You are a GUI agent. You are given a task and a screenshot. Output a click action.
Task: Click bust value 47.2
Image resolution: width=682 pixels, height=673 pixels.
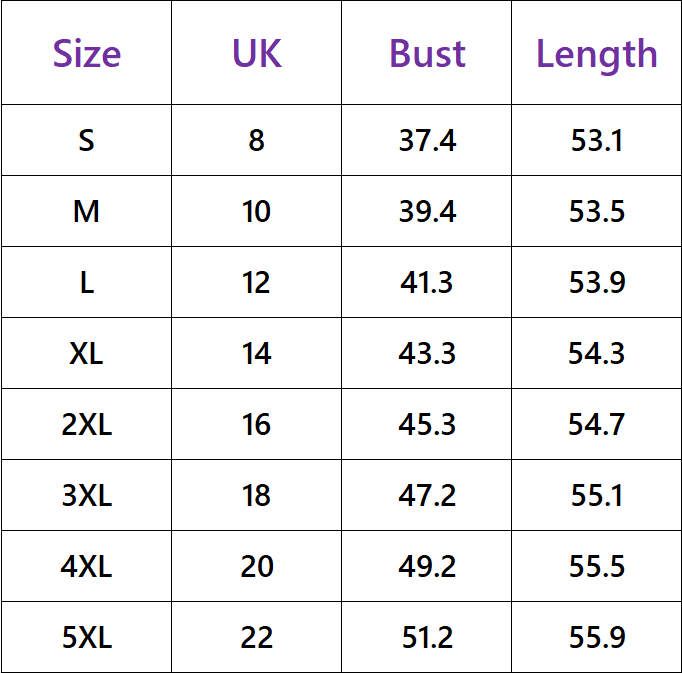427,495
